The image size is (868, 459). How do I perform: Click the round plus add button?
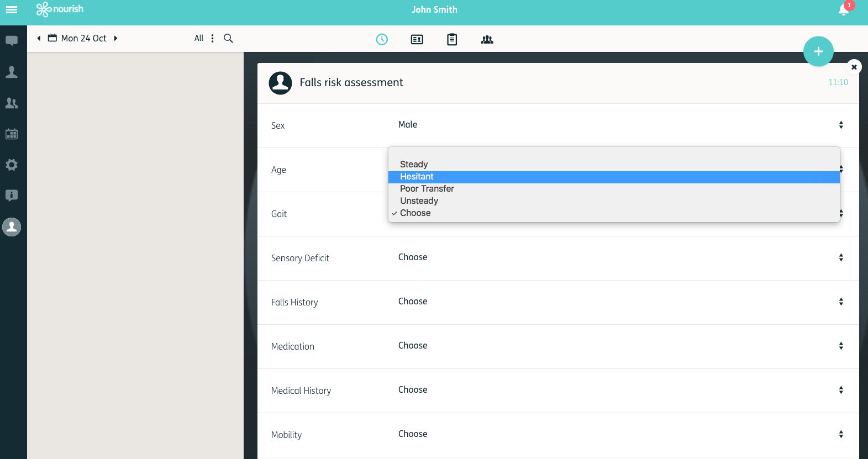(818, 51)
